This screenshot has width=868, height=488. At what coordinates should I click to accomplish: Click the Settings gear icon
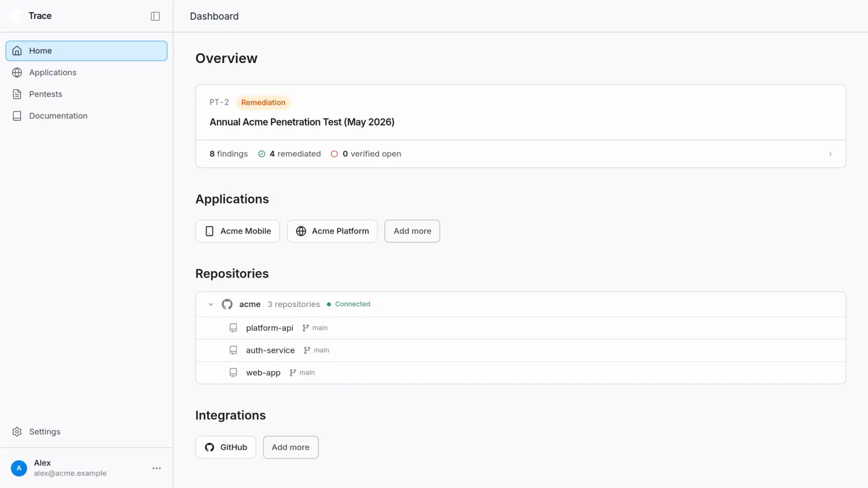(17, 432)
